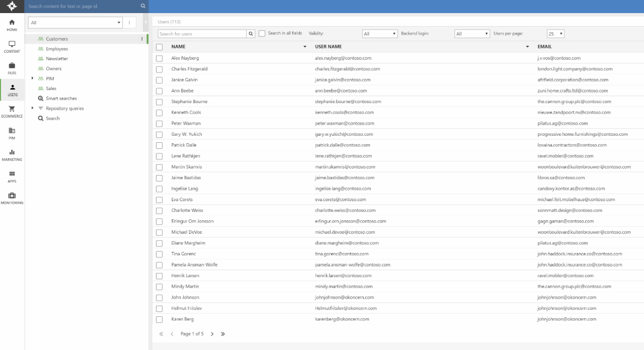Enable Search in all fields checkbox

(x=262, y=34)
